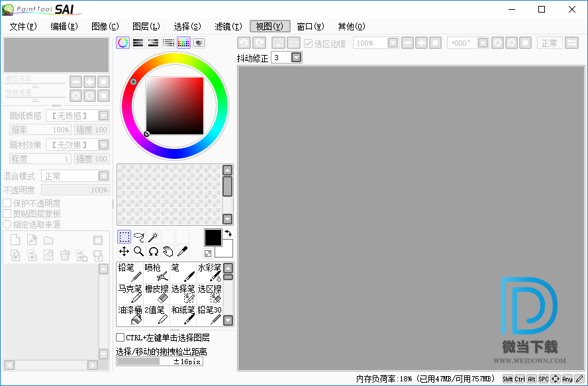Toggle the color wheel panel
Viewport: 588px width, 386px height.
coord(122,43)
